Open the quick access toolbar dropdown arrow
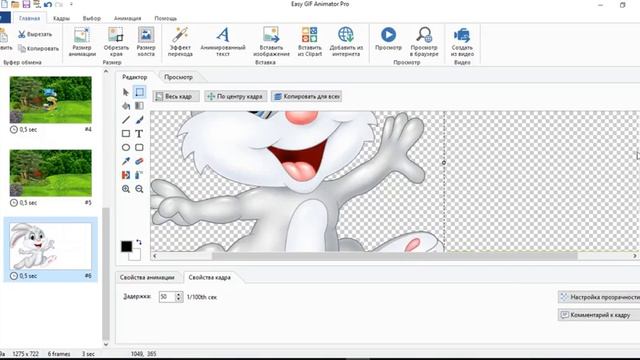640x360 pixels. 71,4
